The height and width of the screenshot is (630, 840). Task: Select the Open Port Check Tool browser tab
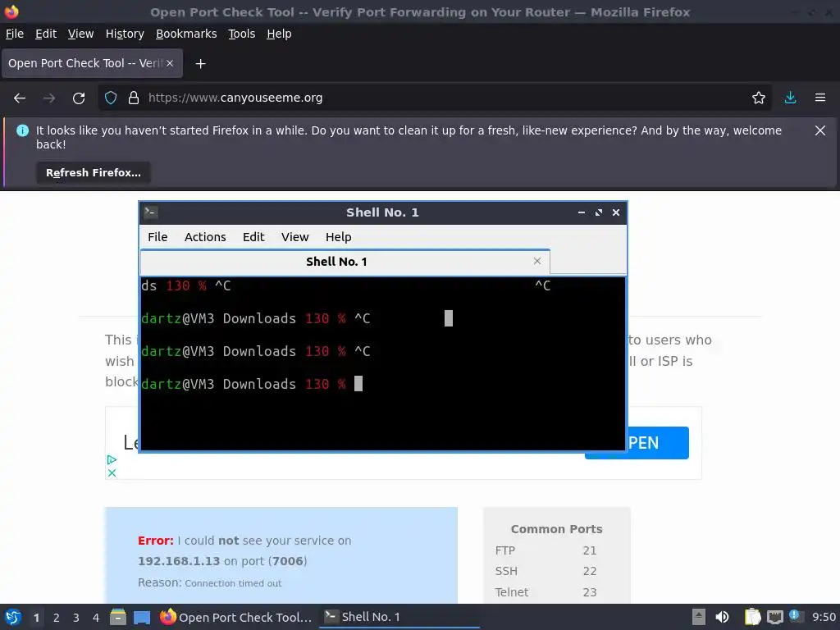point(92,63)
